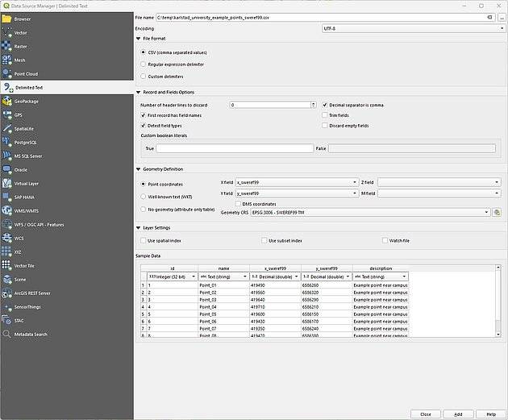Enable Discard empty fields checkbox
This screenshot has height=420, width=508.
click(x=325, y=125)
